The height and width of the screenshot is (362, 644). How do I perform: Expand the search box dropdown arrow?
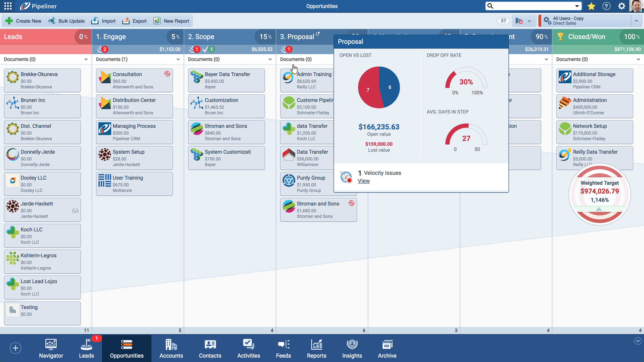577,6
